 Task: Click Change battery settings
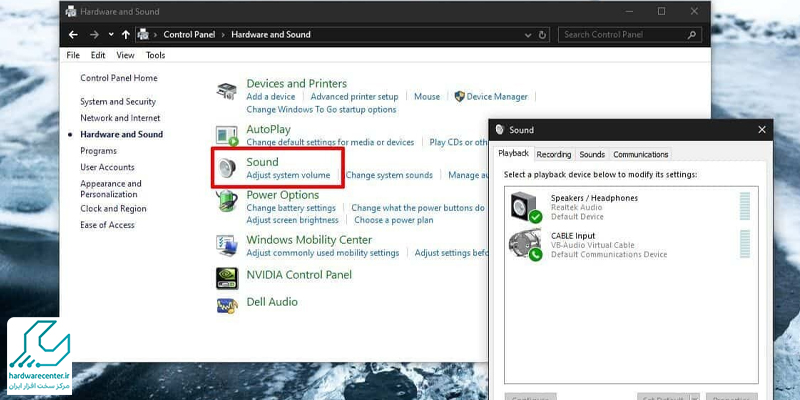[291, 208]
